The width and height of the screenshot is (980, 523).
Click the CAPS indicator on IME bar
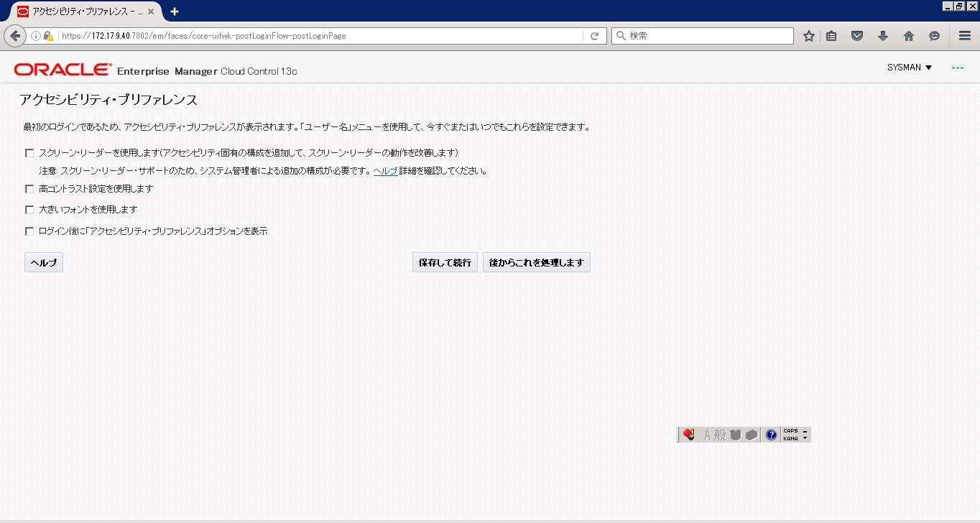790,431
